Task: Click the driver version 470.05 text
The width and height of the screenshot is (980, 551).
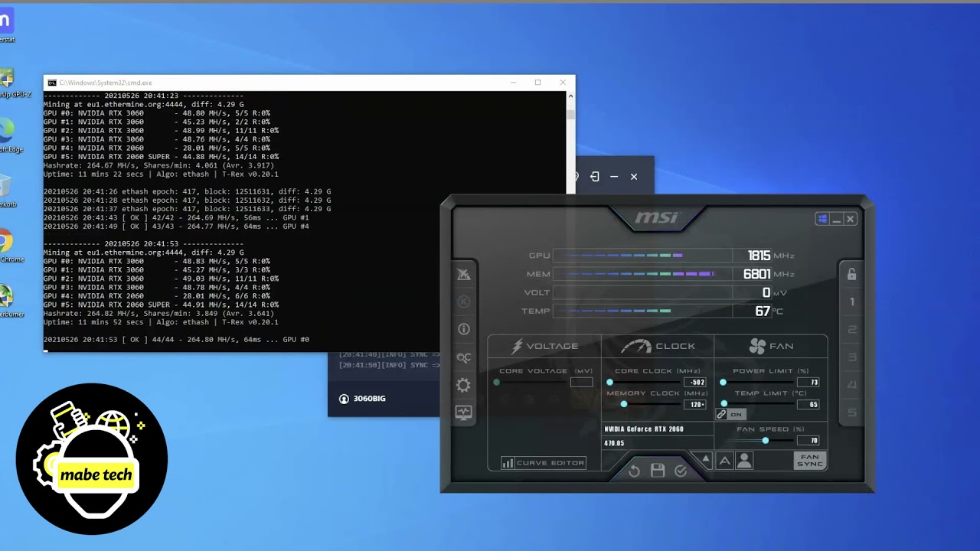Action: (614, 443)
